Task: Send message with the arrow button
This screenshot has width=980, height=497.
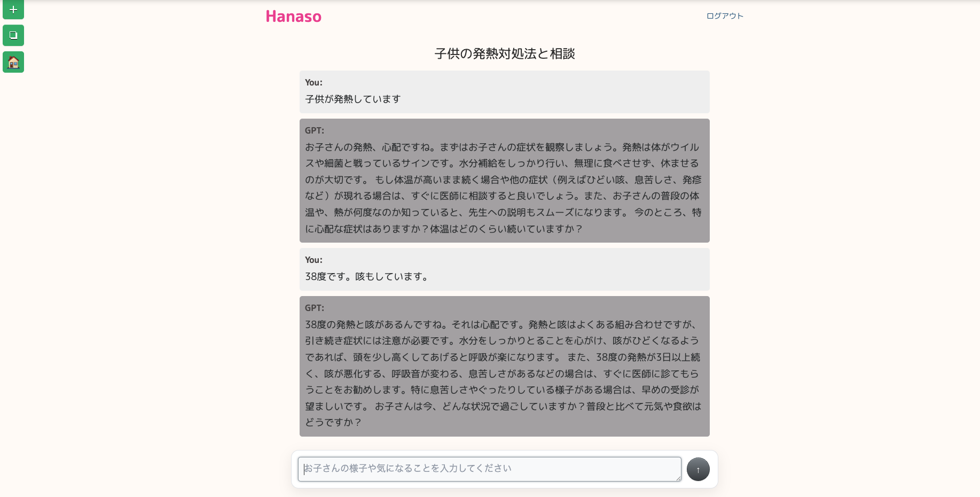Action: (698, 469)
